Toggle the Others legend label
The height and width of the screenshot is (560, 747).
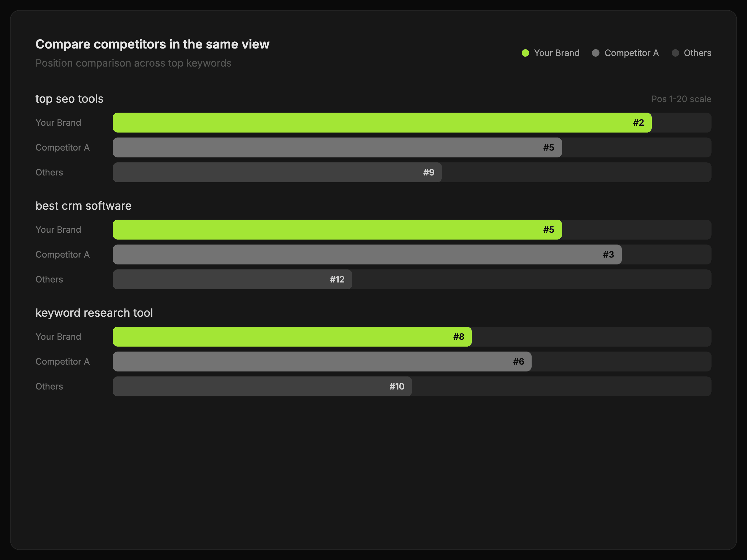point(698,53)
